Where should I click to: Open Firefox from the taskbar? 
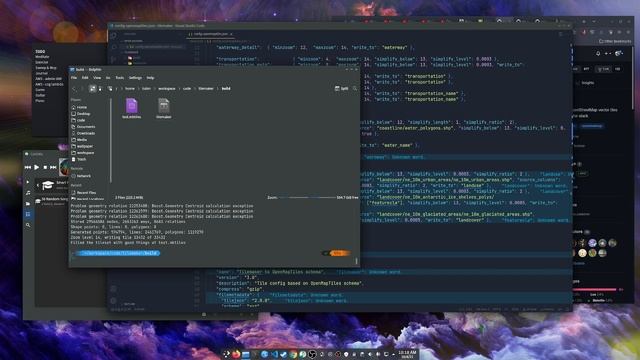[236, 354]
